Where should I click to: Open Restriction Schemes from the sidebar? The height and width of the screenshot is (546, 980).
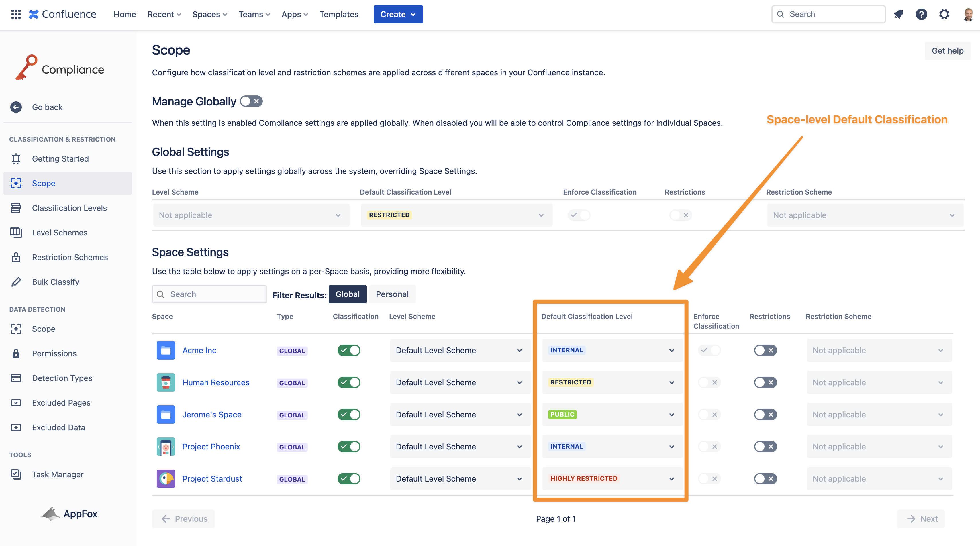coord(70,258)
